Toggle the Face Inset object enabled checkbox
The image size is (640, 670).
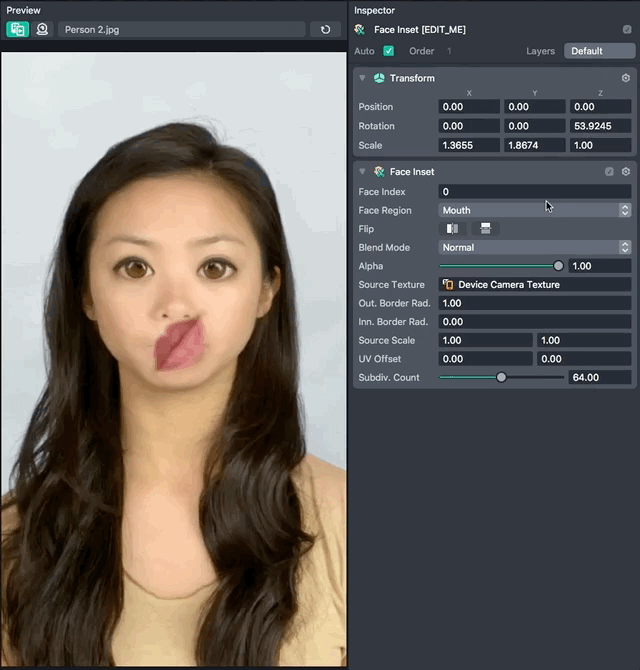627,30
